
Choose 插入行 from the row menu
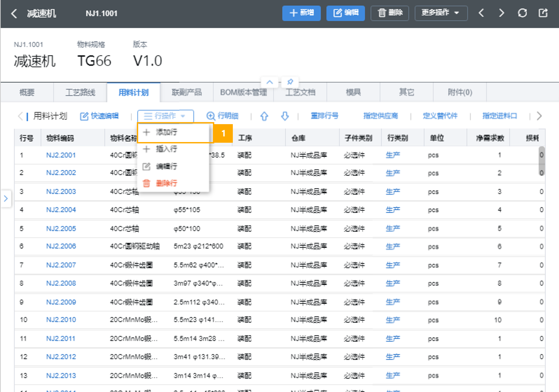click(173, 149)
